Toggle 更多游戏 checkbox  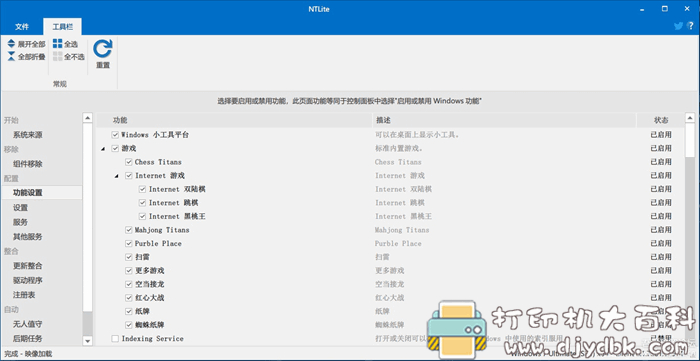(x=129, y=271)
